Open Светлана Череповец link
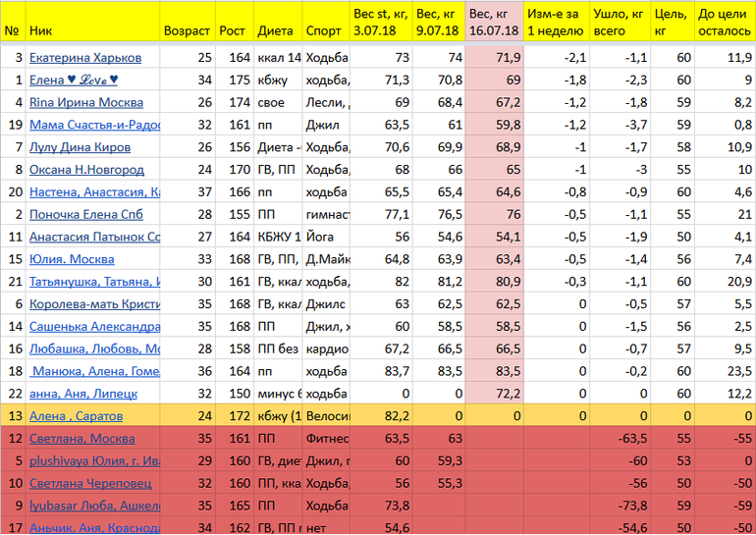The height and width of the screenshot is (535, 756). (87, 483)
